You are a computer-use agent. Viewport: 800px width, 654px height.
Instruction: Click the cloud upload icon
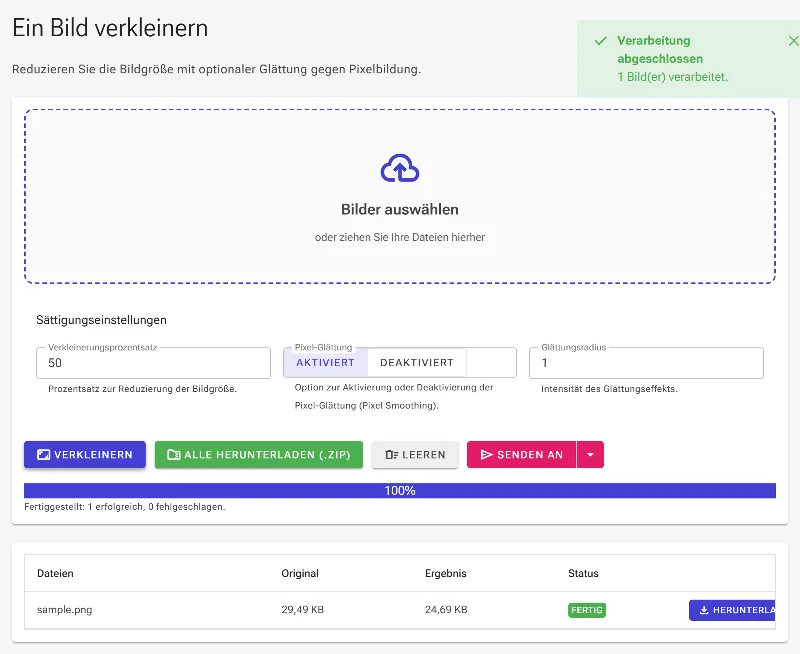tap(400, 168)
